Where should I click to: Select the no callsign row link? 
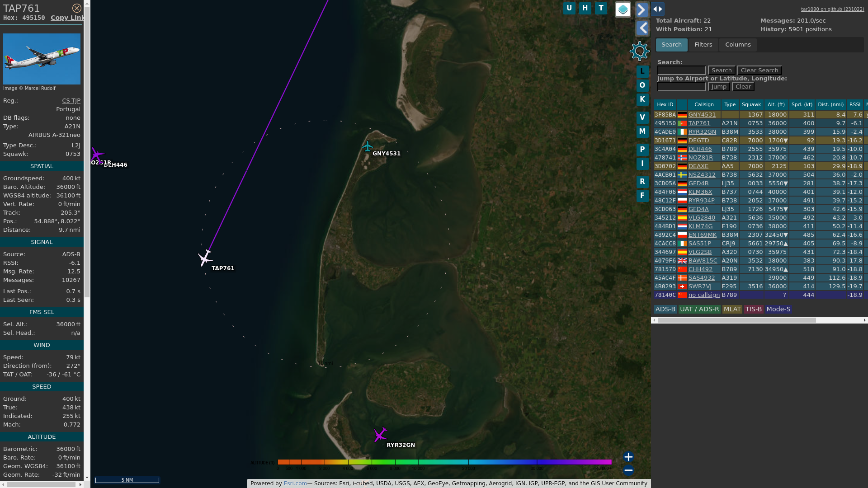pyautogui.click(x=704, y=295)
